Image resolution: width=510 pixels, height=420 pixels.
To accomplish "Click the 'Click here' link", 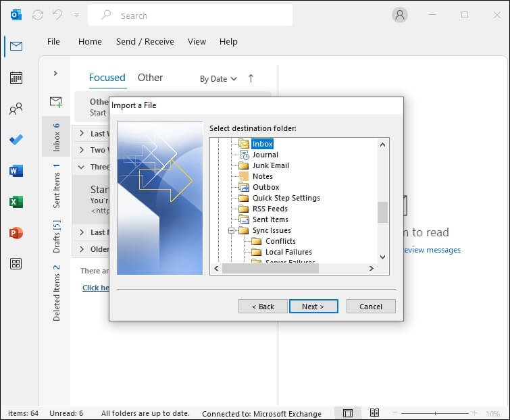I will [96, 288].
